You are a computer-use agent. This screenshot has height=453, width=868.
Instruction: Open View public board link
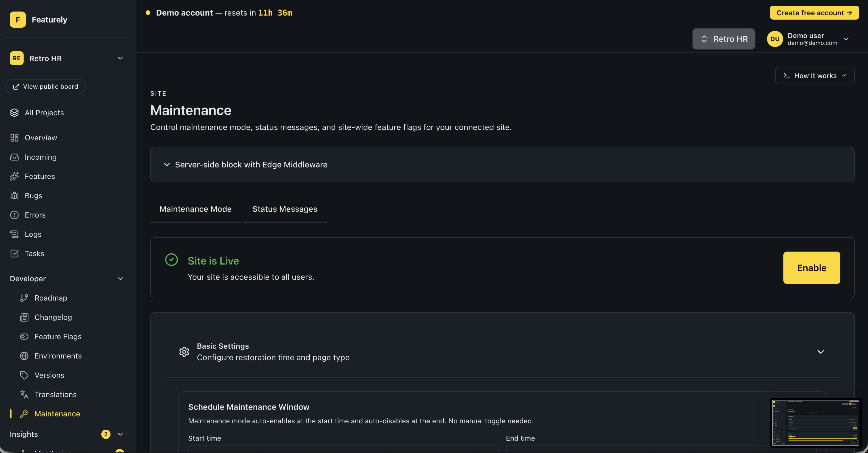[45, 87]
